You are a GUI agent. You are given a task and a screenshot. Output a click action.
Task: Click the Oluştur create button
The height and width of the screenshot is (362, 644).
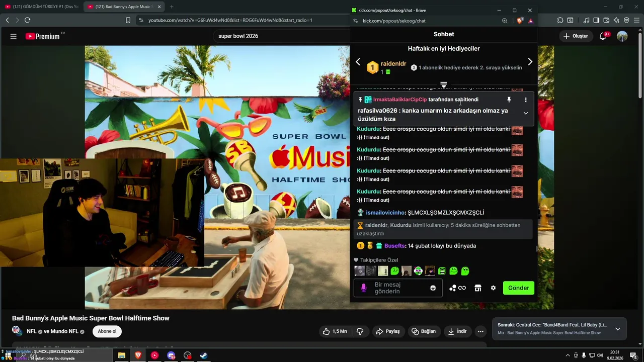point(576,36)
